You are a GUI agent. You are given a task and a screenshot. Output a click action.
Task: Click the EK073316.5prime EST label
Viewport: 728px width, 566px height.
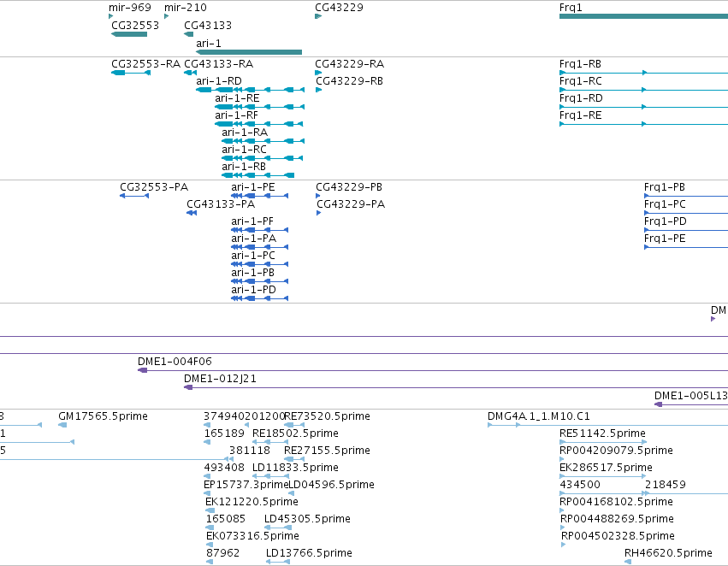click(252, 536)
